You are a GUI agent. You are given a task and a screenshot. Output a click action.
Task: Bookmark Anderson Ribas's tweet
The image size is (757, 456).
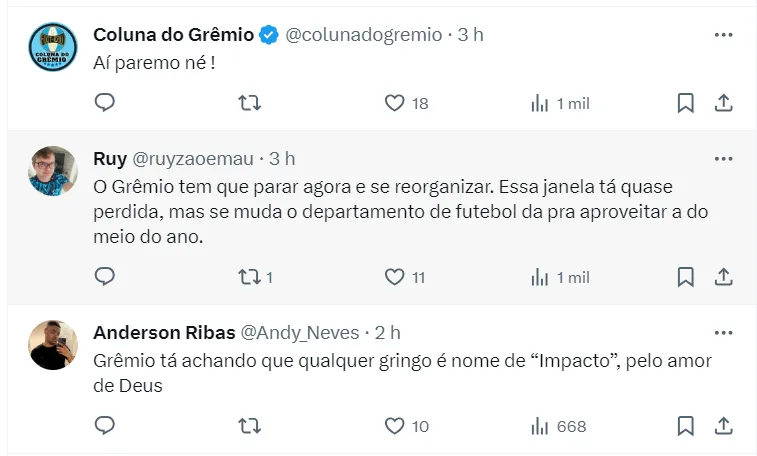point(685,426)
